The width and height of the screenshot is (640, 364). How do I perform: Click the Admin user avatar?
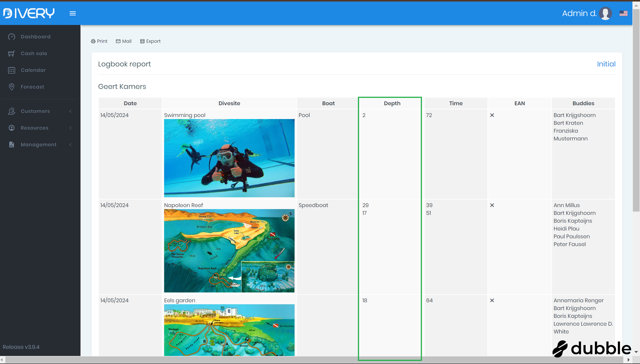point(605,13)
